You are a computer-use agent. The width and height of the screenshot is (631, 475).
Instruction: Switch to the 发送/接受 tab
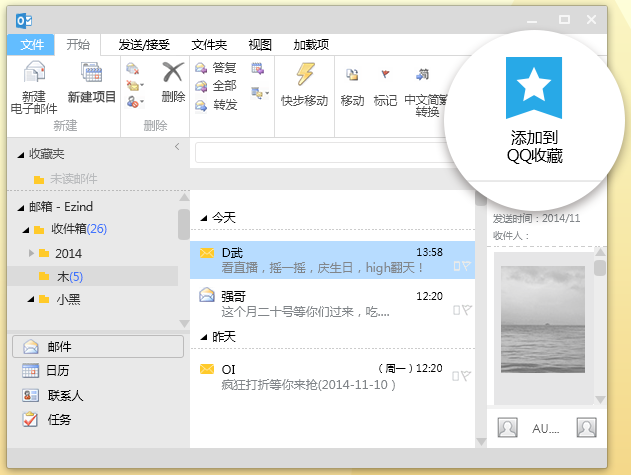(144, 45)
